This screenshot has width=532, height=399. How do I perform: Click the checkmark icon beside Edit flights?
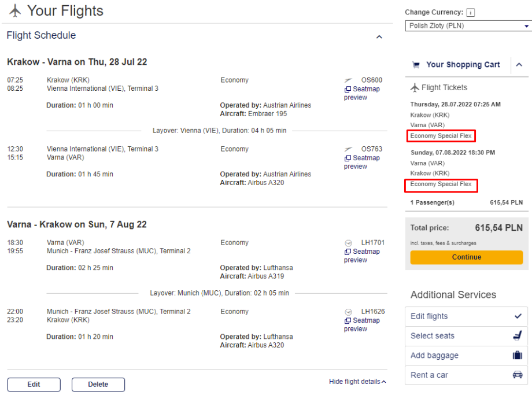tap(517, 316)
